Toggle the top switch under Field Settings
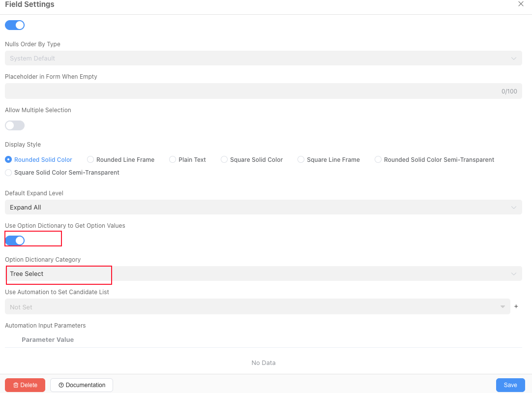Viewport: 532px width, 393px height. tap(15, 25)
